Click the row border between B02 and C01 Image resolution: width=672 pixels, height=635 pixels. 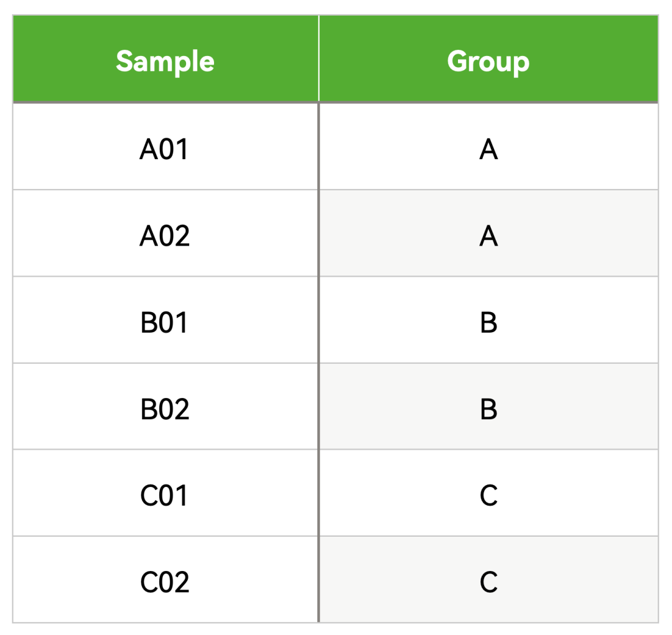335,450
